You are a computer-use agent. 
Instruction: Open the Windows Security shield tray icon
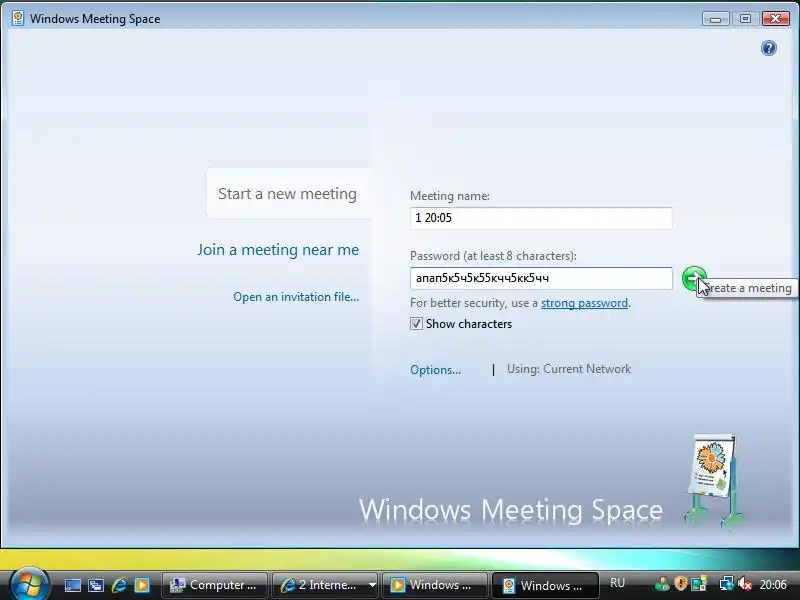tap(681, 584)
